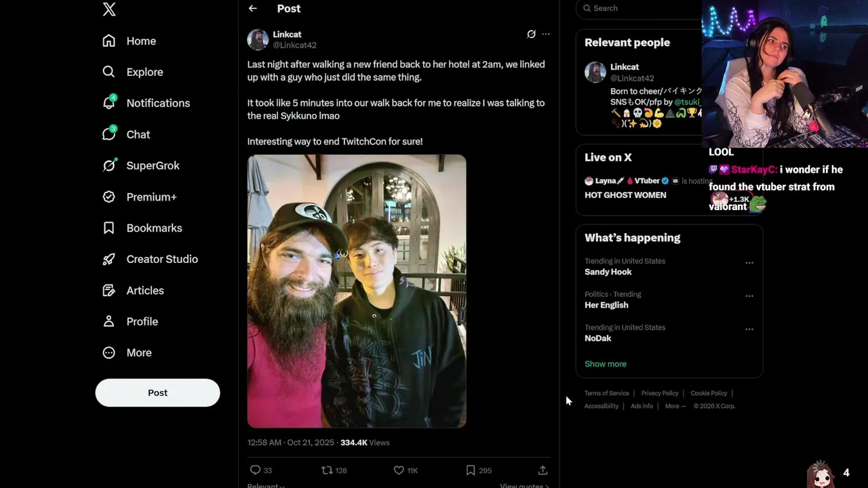The image size is (868, 488).
Task: Expand the More sidebar menu
Action: (x=138, y=352)
